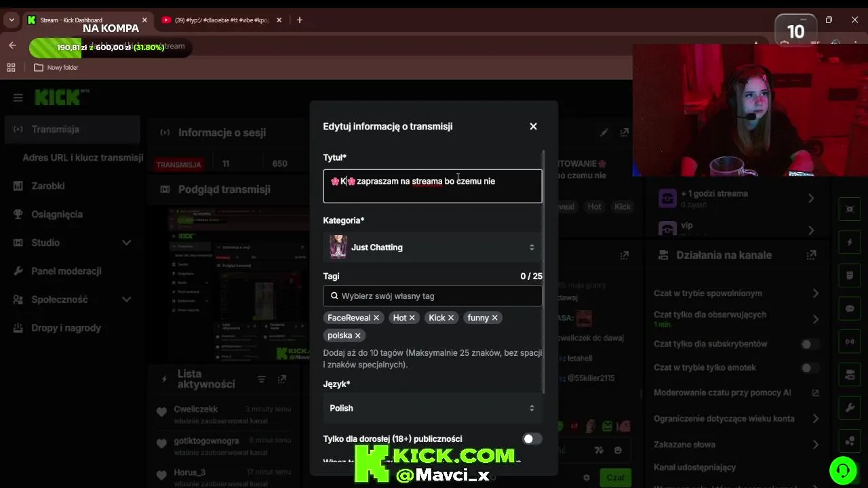The height and width of the screenshot is (488, 868).
Task: Open the Nowy folder bookmark
Action: (x=56, y=68)
